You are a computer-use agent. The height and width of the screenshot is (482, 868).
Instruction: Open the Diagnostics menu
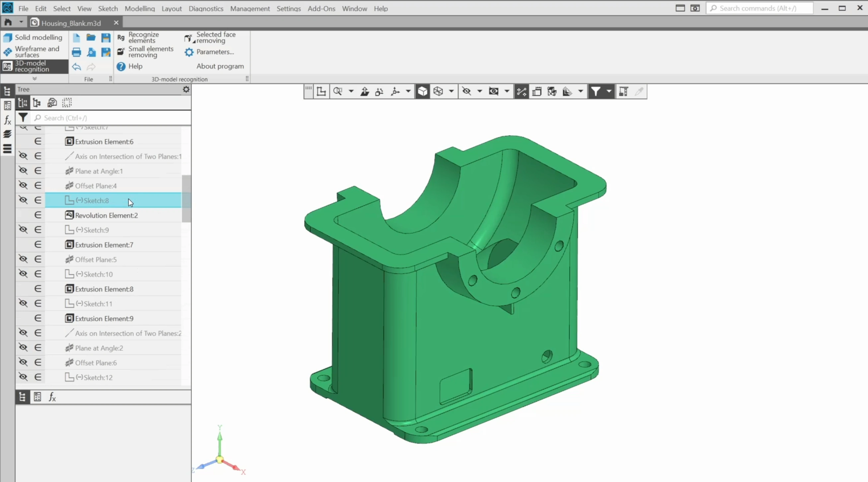point(205,8)
